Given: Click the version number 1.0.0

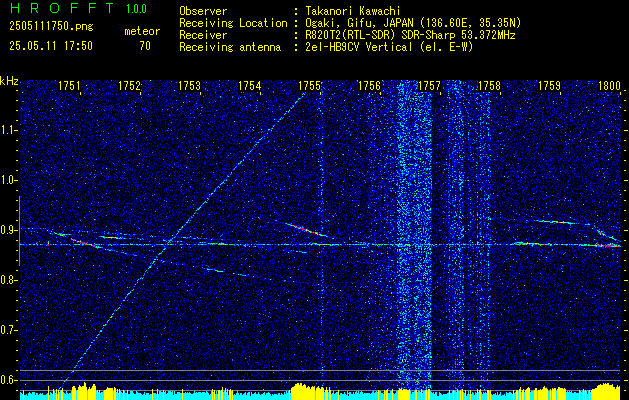Looking at the screenshot, I should coord(136,9).
